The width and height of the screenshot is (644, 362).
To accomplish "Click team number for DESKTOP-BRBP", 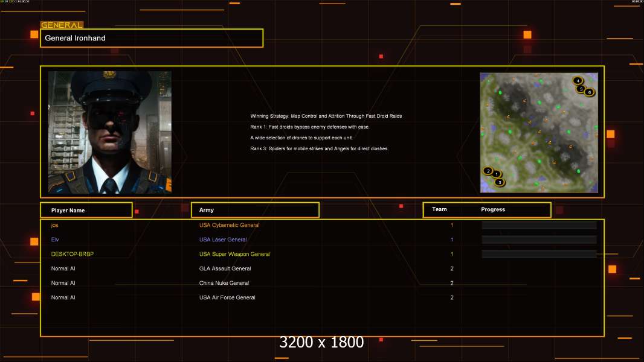I will click(x=452, y=254).
